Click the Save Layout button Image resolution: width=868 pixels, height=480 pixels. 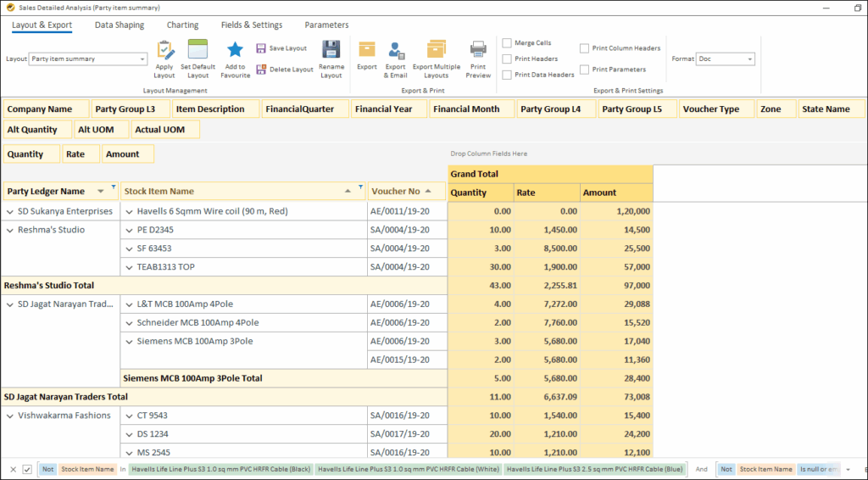pos(281,48)
